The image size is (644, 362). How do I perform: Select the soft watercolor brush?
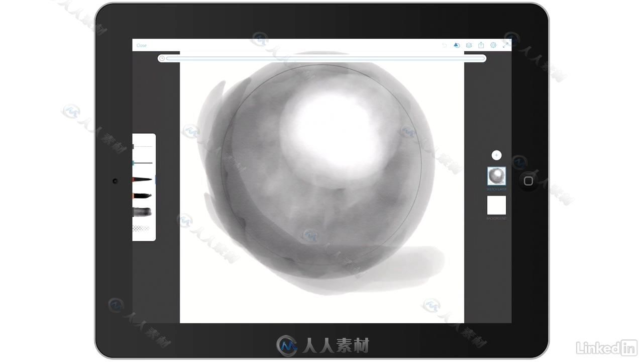[x=142, y=212]
